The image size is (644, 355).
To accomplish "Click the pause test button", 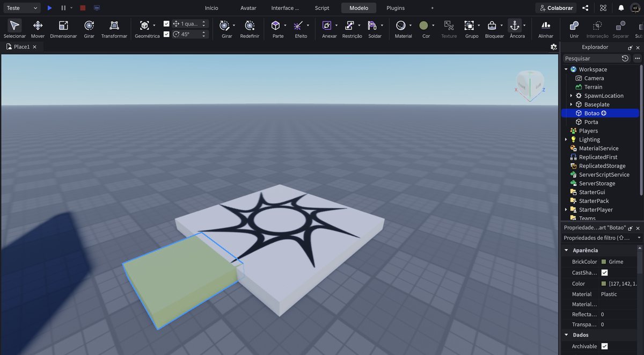I will click(x=63, y=8).
